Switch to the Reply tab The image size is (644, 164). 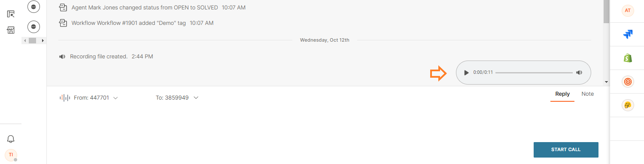coord(562,94)
